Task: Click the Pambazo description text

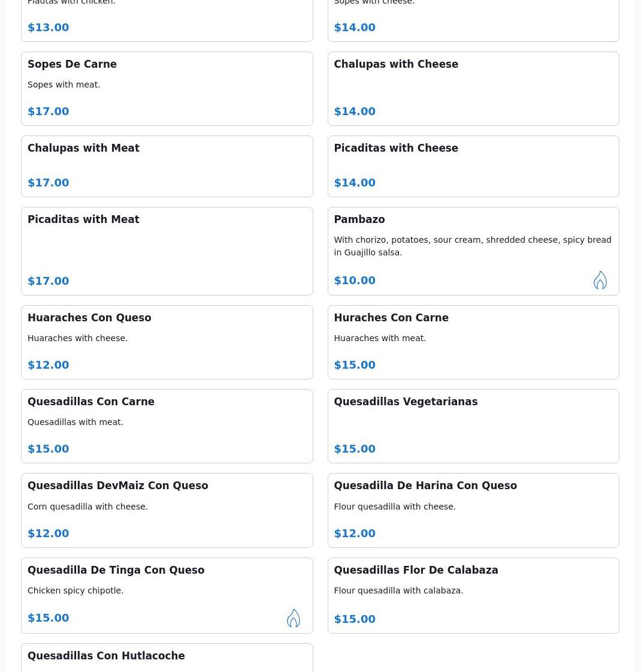Action: 472,246
